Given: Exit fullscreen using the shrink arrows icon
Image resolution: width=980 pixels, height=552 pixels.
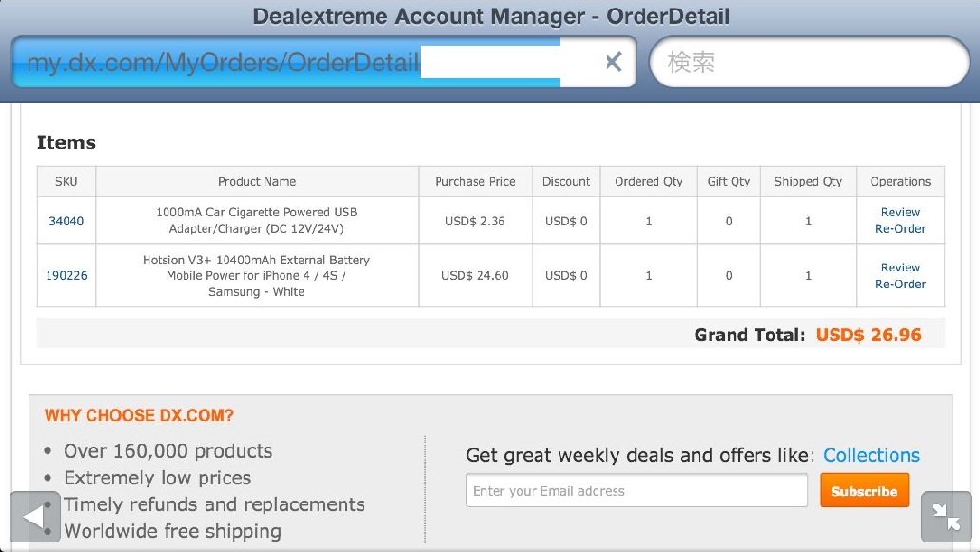Looking at the screenshot, I should click(947, 517).
